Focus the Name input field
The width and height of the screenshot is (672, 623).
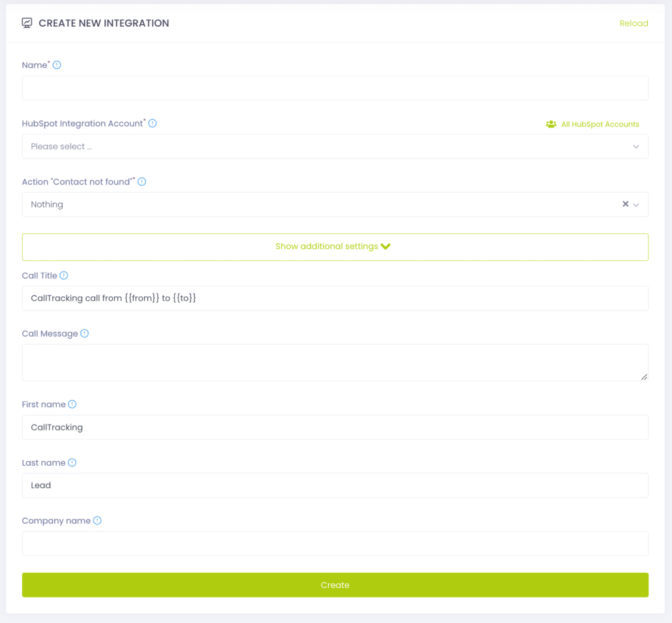click(x=335, y=88)
